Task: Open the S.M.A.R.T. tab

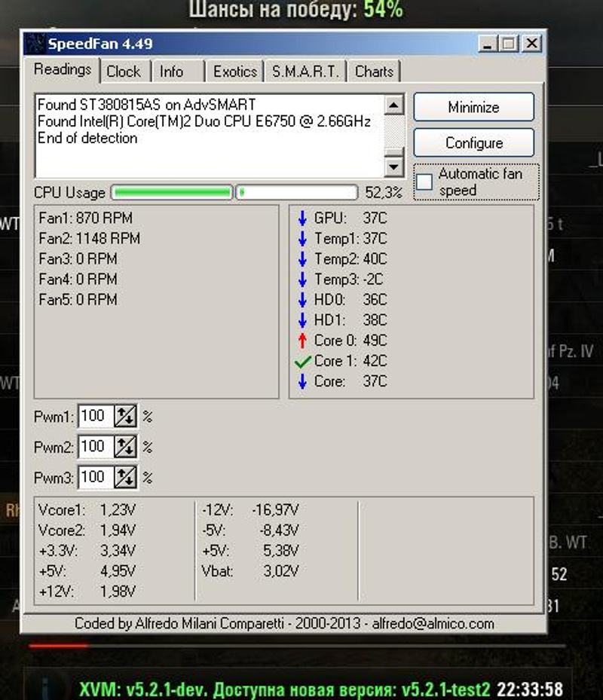Action: [306, 72]
